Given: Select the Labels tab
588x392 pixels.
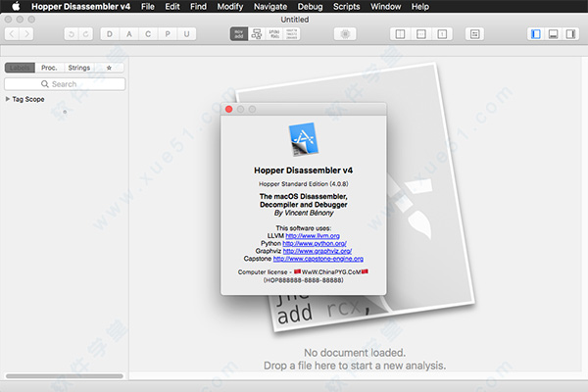Looking at the screenshot, I should point(20,68).
